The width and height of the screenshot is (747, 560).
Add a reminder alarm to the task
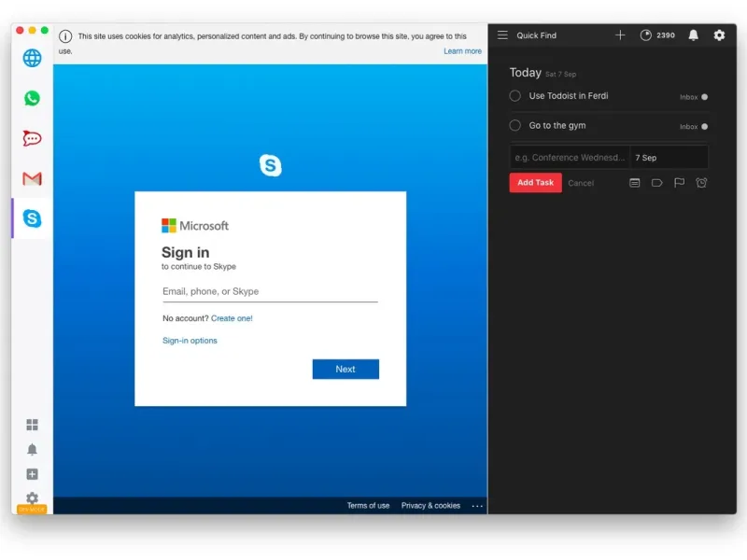(x=701, y=183)
